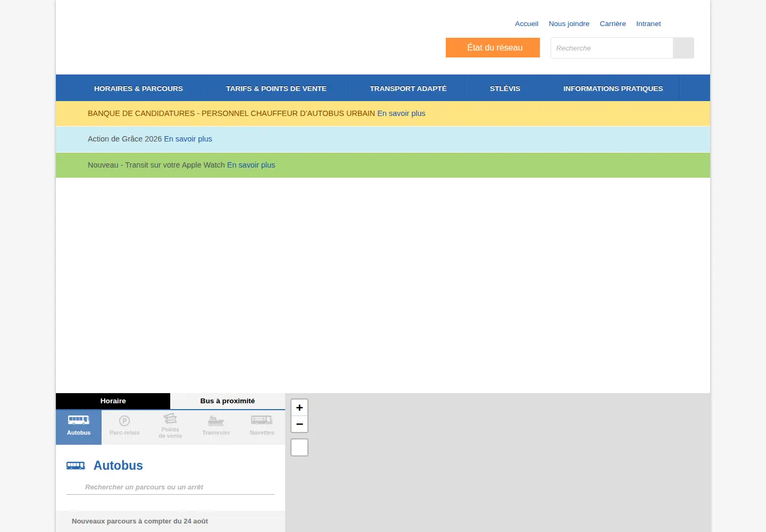Focus the Recherche search field

612,48
